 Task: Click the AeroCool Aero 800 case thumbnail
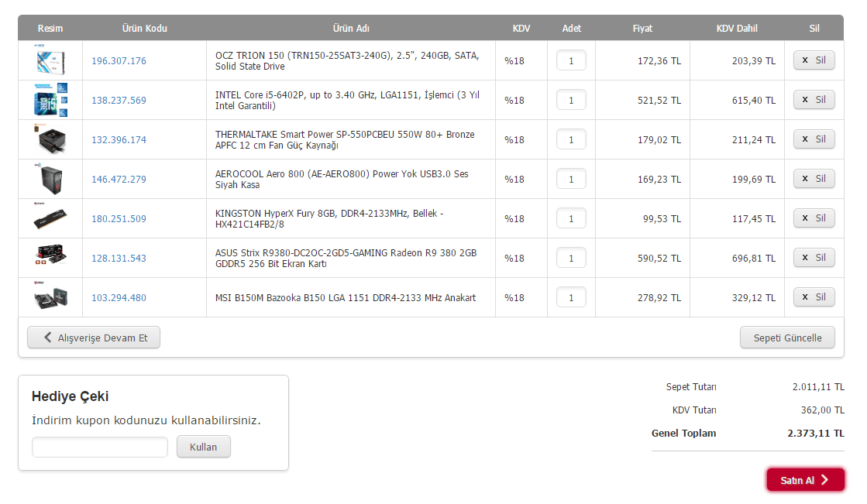pyautogui.click(x=50, y=179)
